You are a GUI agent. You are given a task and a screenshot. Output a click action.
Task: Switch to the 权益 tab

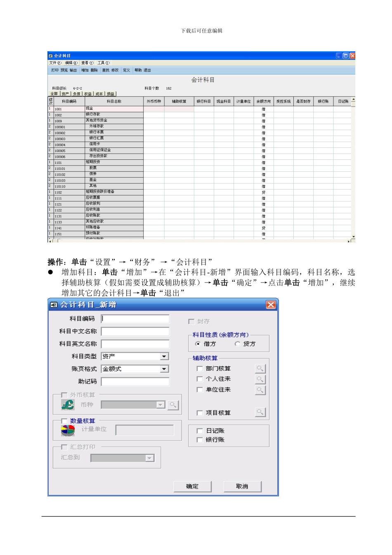coord(88,94)
